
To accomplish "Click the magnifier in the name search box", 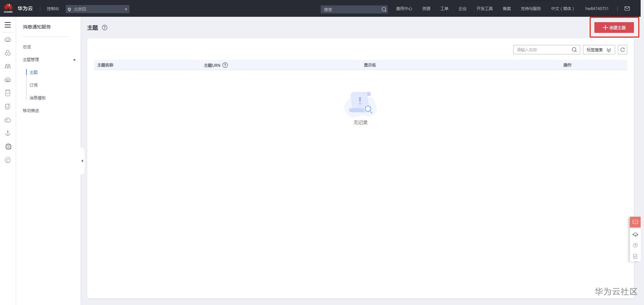I will pos(574,50).
